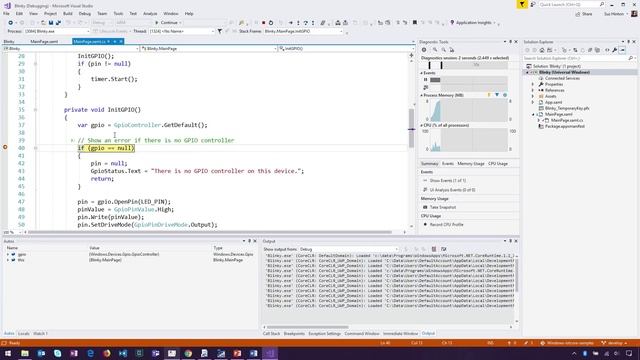Viewport: 640px width, 360px height.
Task: Open the Debug menu
Action: [x=84, y=13]
